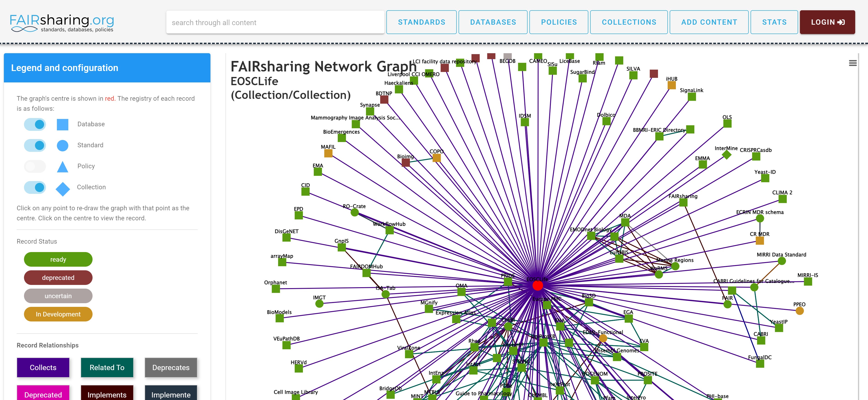The width and height of the screenshot is (868, 400).
Task: Click the FAIRsharing.org logo
Action: [x=62, y=23]
